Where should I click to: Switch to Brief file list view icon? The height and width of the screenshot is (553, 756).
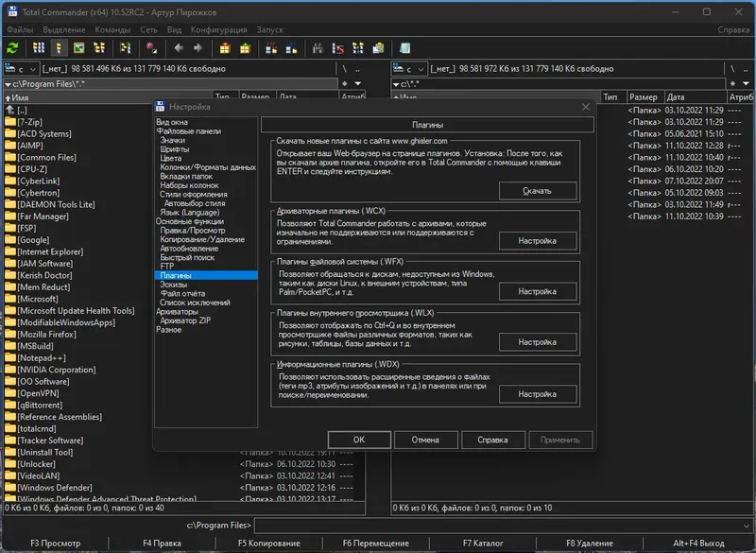coord(39,47)
